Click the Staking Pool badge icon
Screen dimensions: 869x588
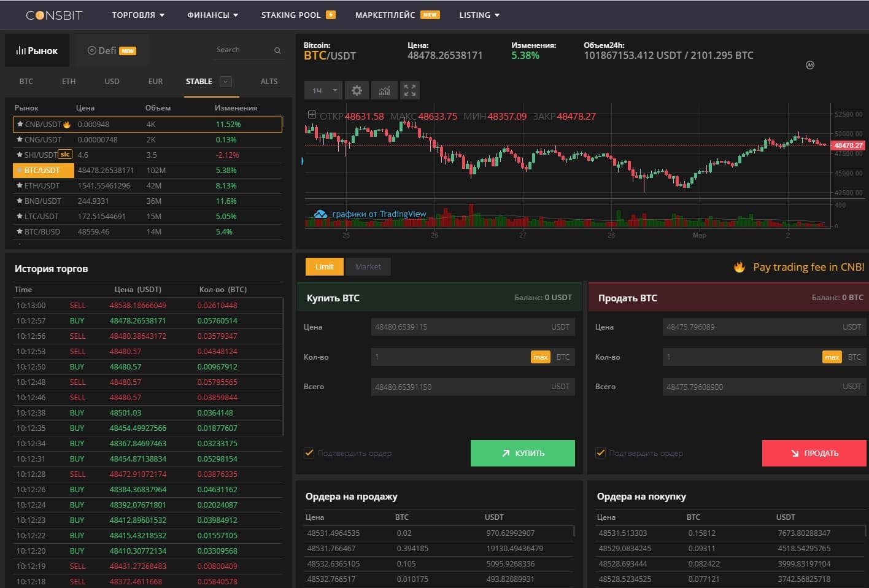(331, 15)
